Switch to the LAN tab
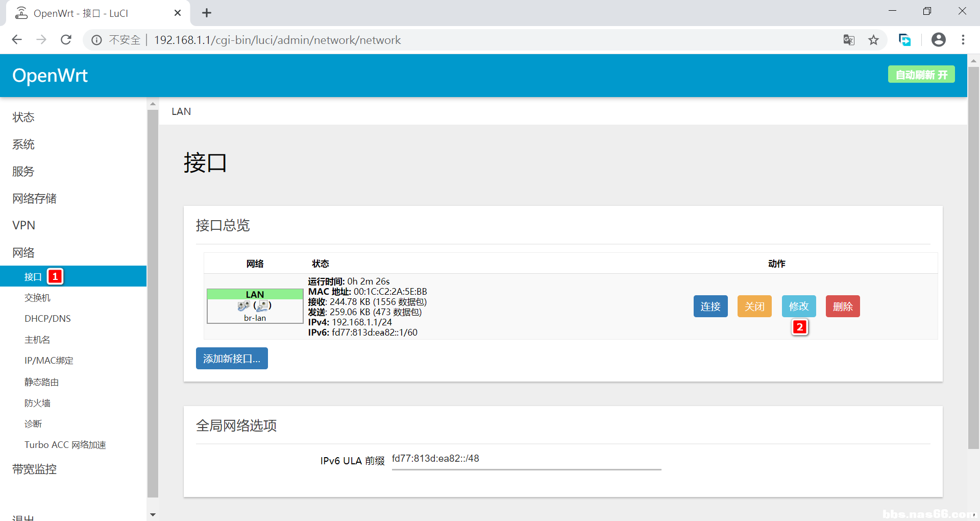Viewport: 980px width, 521px height. pos(181,111)
